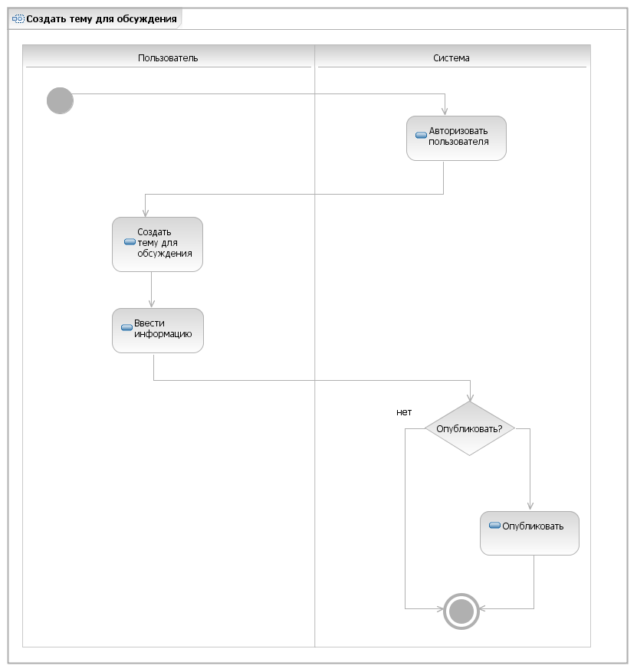Select the нет guard label
This screenshot has width=637, height=672.
click(x=404, y=412)
